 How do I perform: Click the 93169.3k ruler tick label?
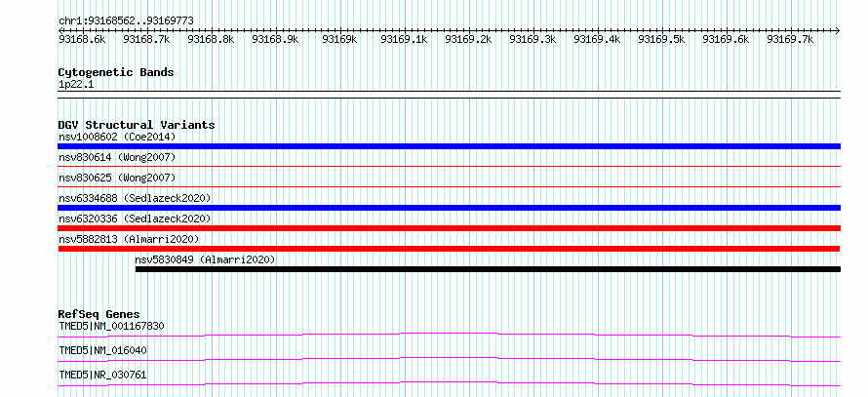pyautogui.click(x=533, y=39)
